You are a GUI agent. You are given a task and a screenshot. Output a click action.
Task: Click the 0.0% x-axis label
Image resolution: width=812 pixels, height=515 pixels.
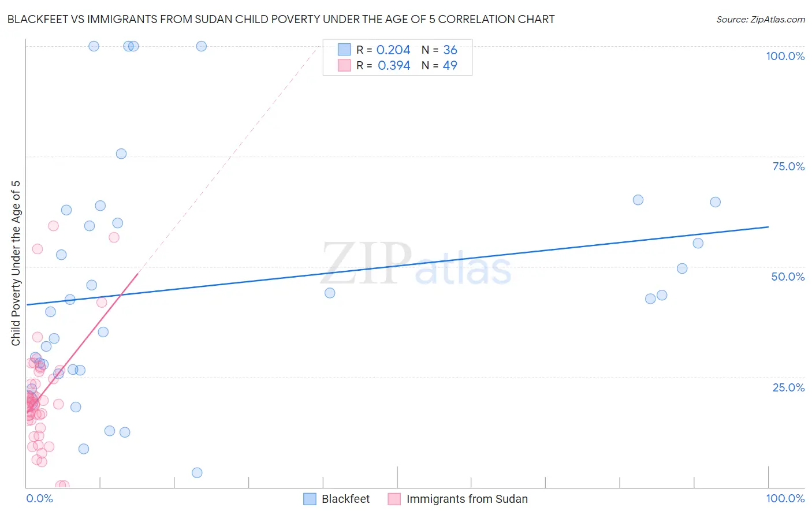coord(39,498)
